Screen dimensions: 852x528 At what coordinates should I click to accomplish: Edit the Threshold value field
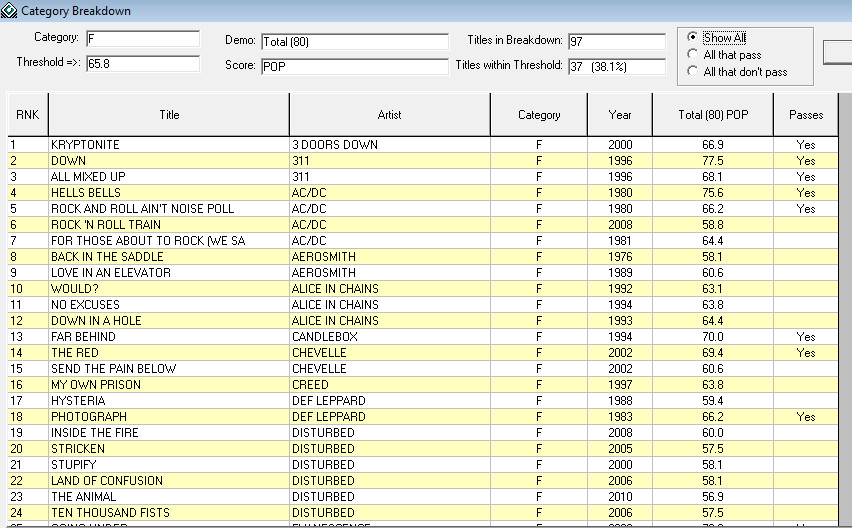(x=142, y=63)
